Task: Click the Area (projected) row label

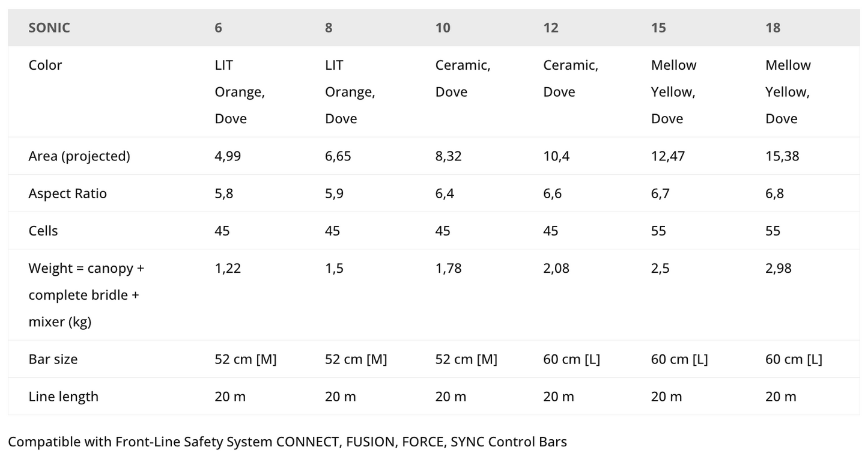Action: tap(79, 156)
